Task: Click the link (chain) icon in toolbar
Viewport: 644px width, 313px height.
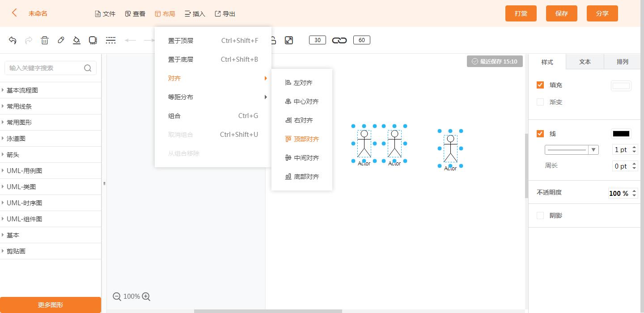Action: click(339, 40)
